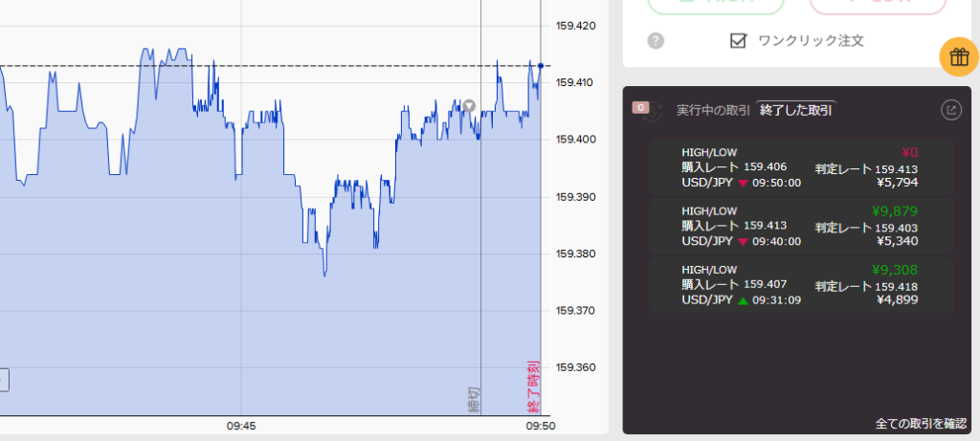Toggle the ワンクリック注文 checkbox
The height and width of the screenshot is (441, 980).
point(738,40)
